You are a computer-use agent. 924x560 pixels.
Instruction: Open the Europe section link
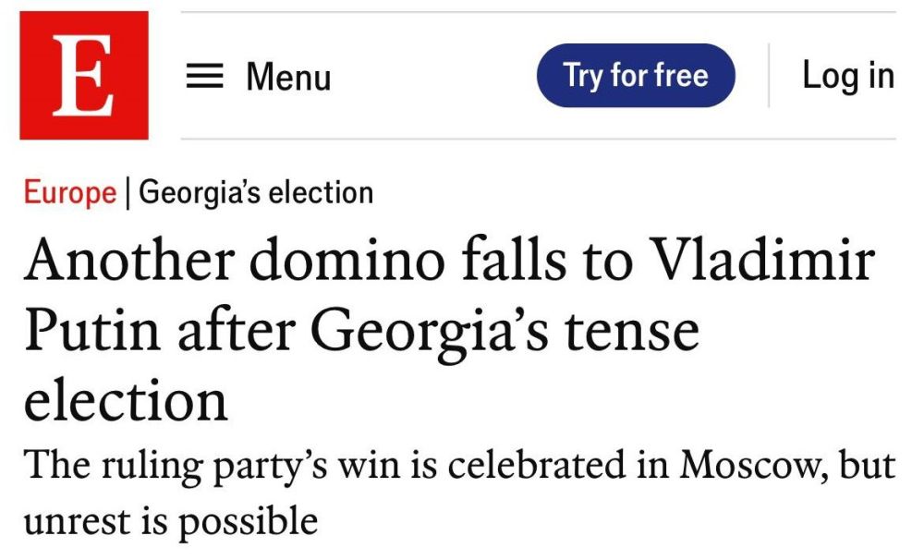point(70,193)
